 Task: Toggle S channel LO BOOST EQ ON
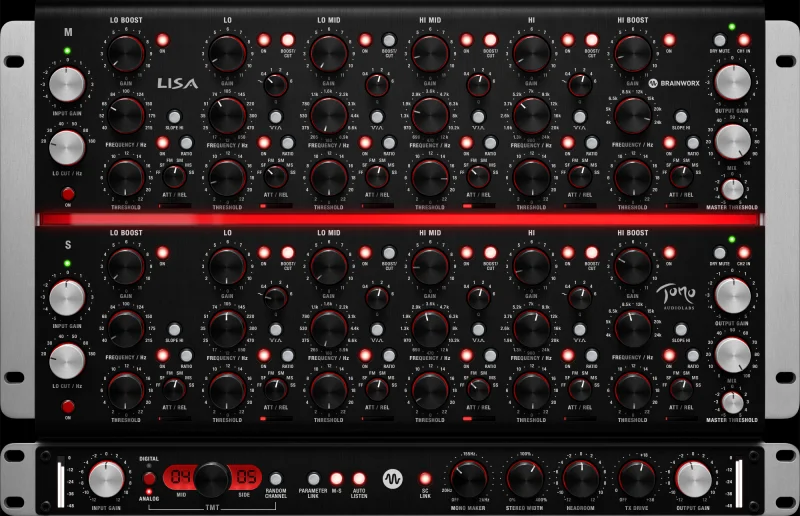[x=162, y=253]
